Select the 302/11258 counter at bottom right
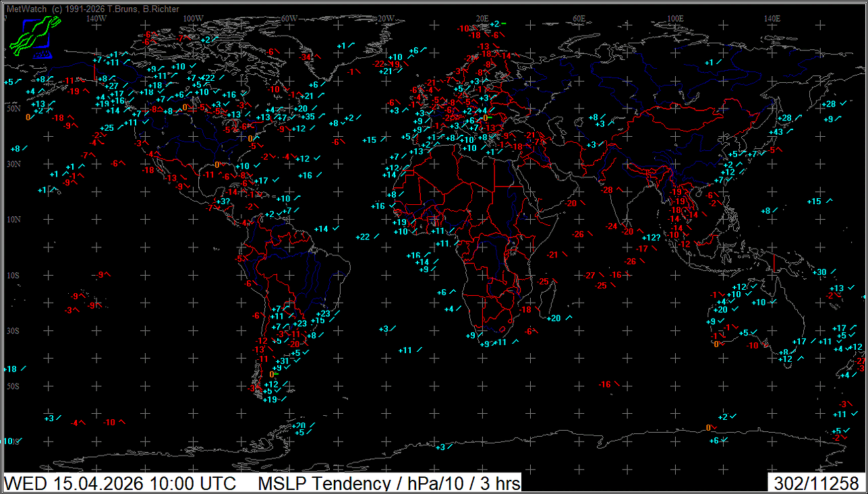 816,483
